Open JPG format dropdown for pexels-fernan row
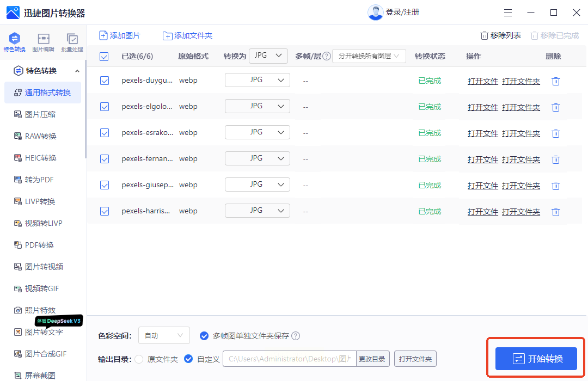The height and width of the screenshot is (381, 588). point(258,158)
